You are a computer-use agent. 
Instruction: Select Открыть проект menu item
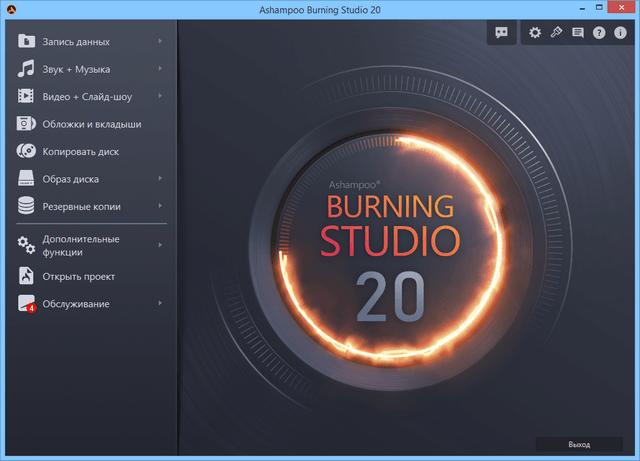pyautogui.click(x=78, y=276)
